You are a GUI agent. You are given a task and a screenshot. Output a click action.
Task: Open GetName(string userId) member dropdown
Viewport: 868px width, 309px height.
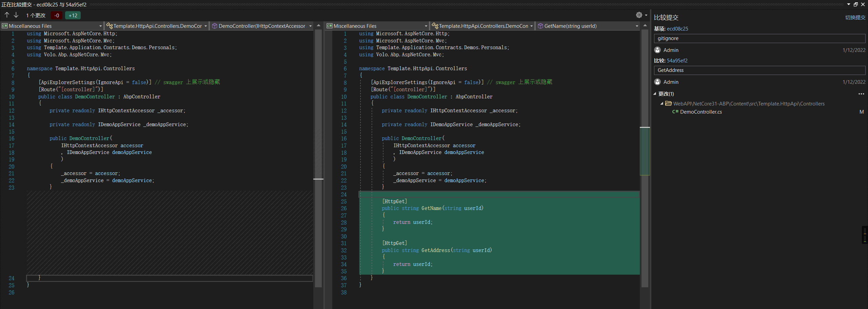[588, 26]
